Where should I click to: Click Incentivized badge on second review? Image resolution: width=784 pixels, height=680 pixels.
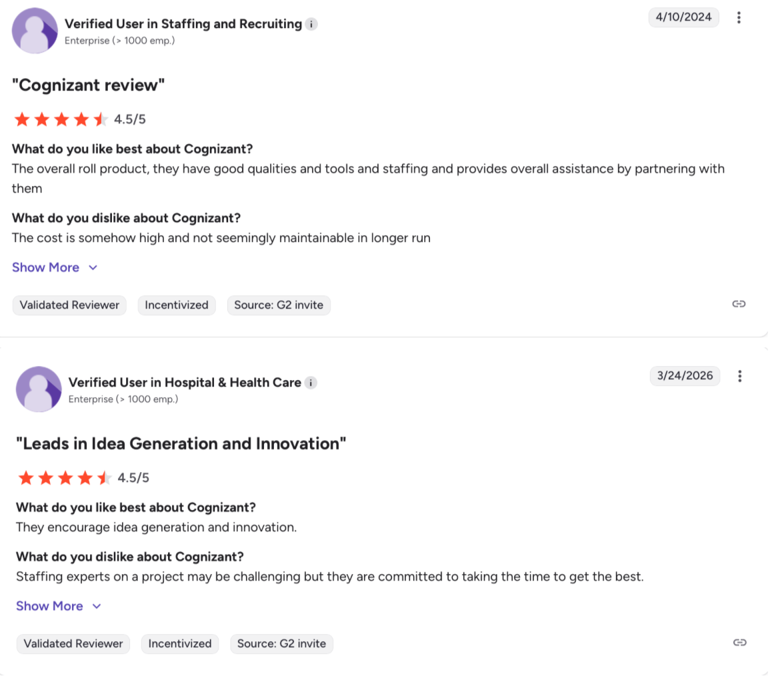pyautogui.click(x=180, y=644)
